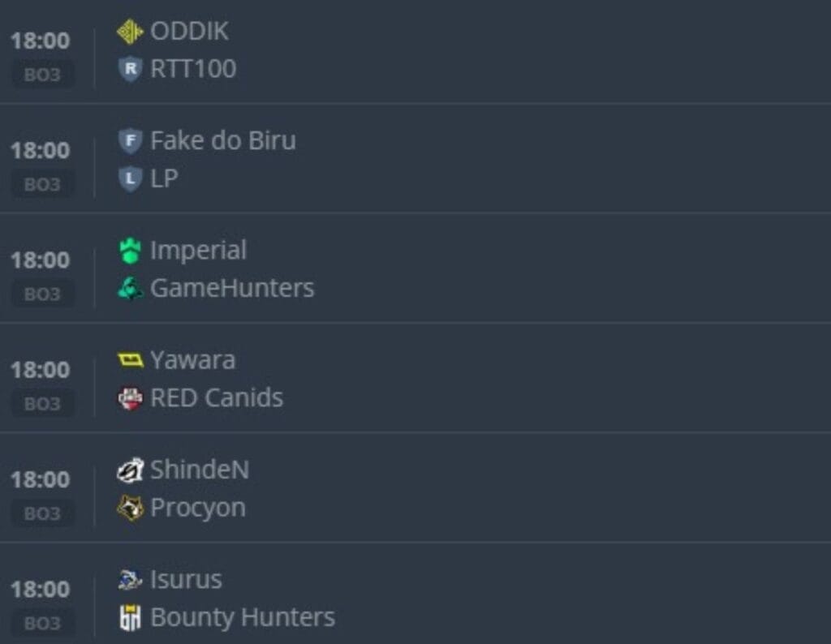
Task: Click the LP team name
Action: click(164, 178)
